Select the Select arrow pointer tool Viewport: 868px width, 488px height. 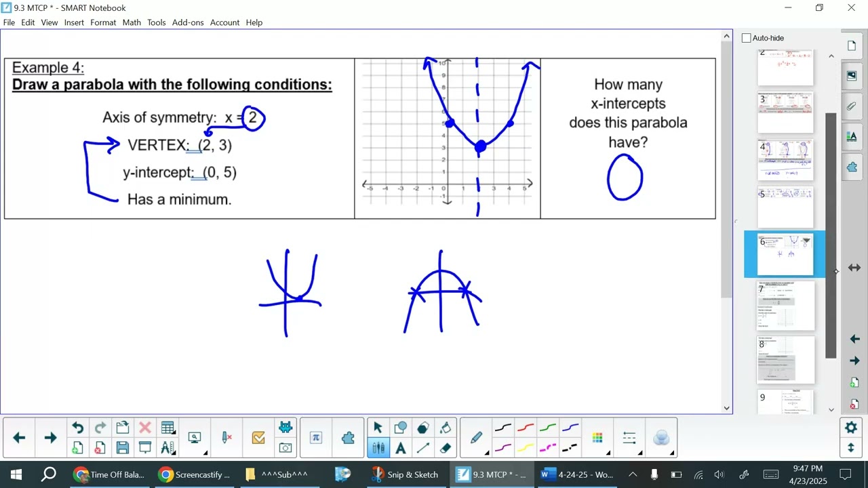[378, 428]
